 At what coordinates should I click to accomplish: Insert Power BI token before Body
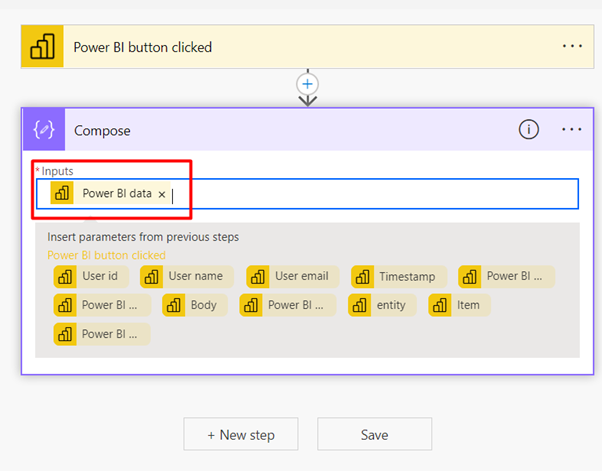click(102, 305)
